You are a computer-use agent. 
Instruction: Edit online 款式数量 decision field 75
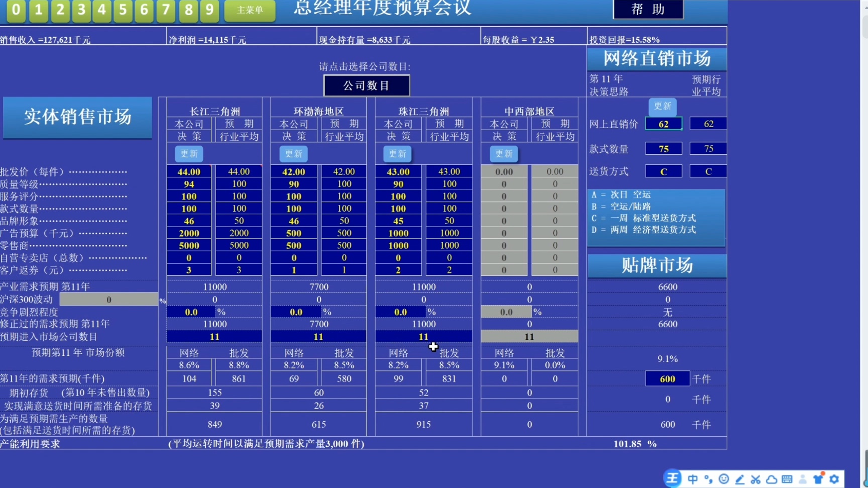[x=664, y=149]
